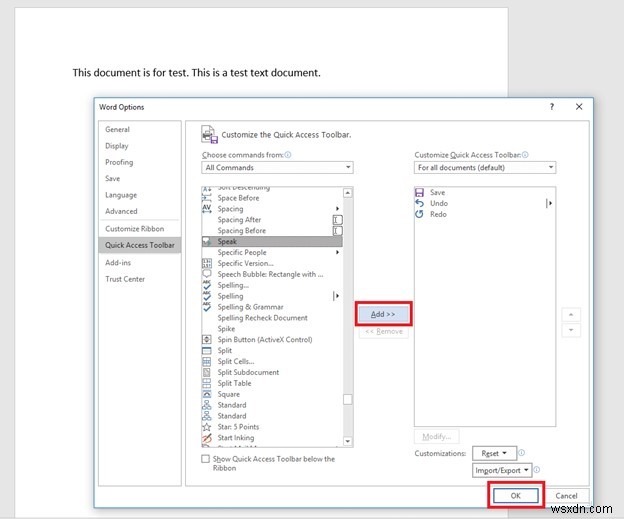Click the Move Up arrow button
624x519 pixels.
[x=571, y=315]
